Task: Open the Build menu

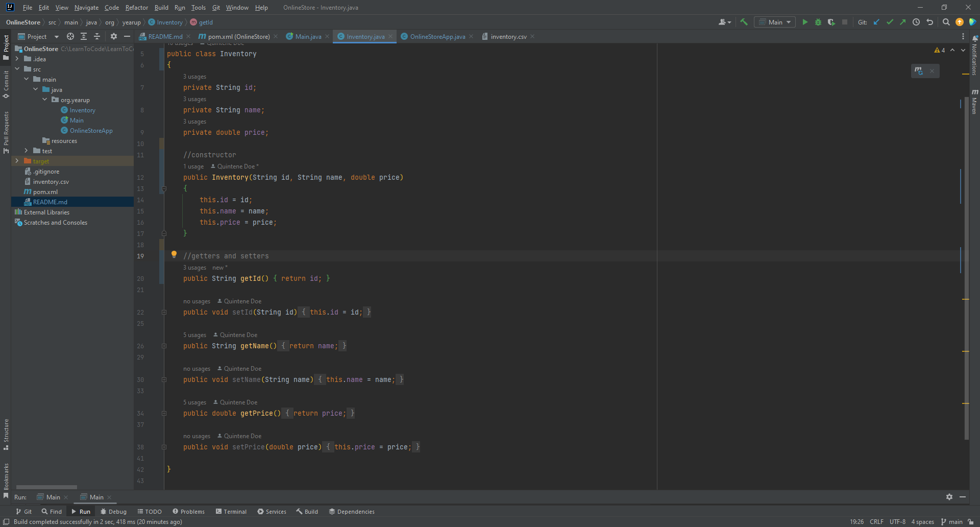Action: (x=161, y=8)
